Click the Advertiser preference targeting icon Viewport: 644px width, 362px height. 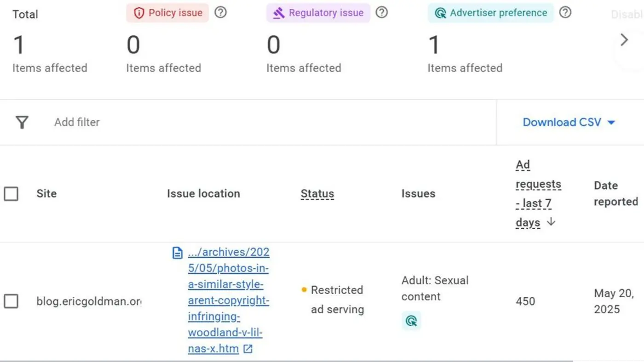tap(440, 13)
